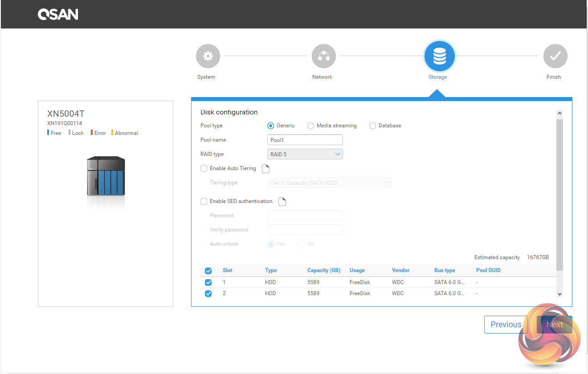Select the Database pool type
Viewport: 588px width, 374px height.
pos(372,126)
